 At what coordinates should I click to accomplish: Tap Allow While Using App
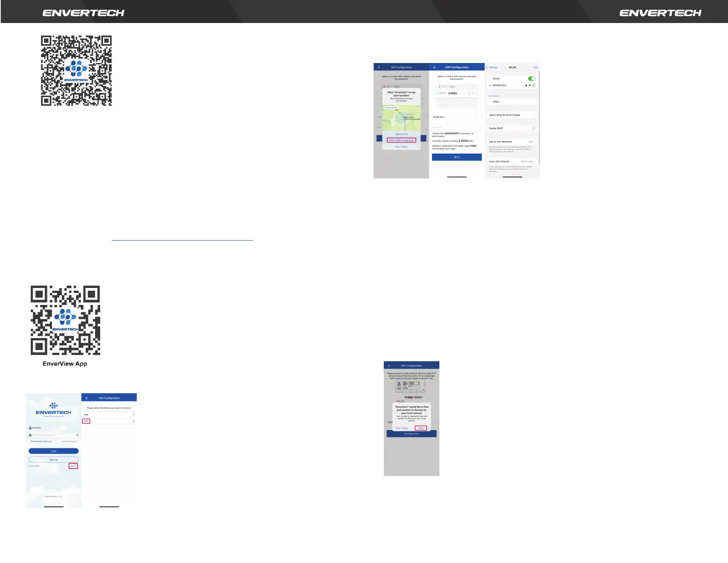click(x=401, y=140)
